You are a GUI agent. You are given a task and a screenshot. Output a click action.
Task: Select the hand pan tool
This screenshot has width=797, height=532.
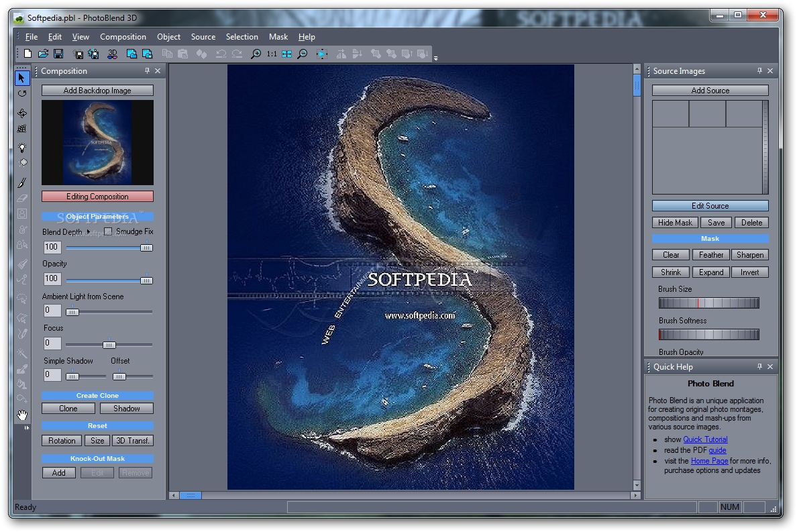tap(22, 415)
